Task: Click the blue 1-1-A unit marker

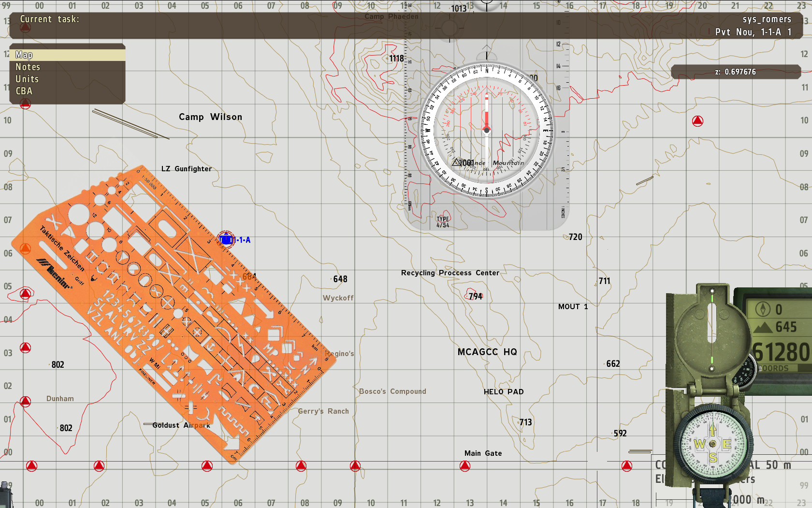Action: 226,239
